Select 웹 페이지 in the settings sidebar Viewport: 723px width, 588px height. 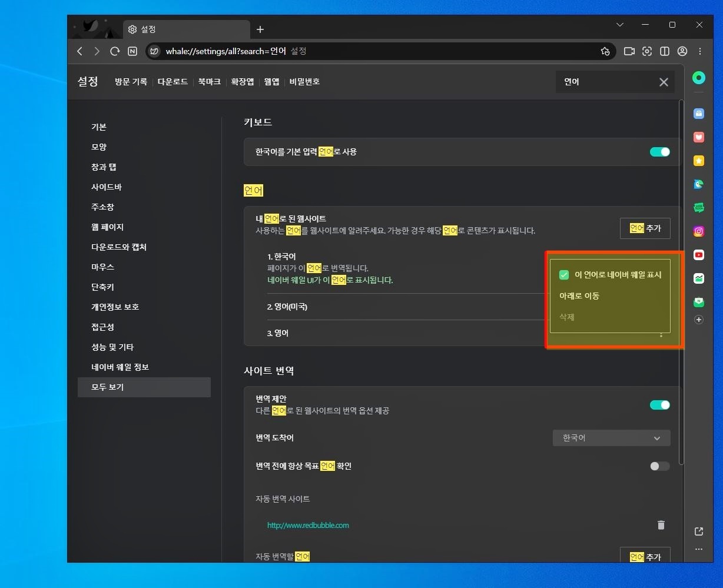[x=107, y=227]
